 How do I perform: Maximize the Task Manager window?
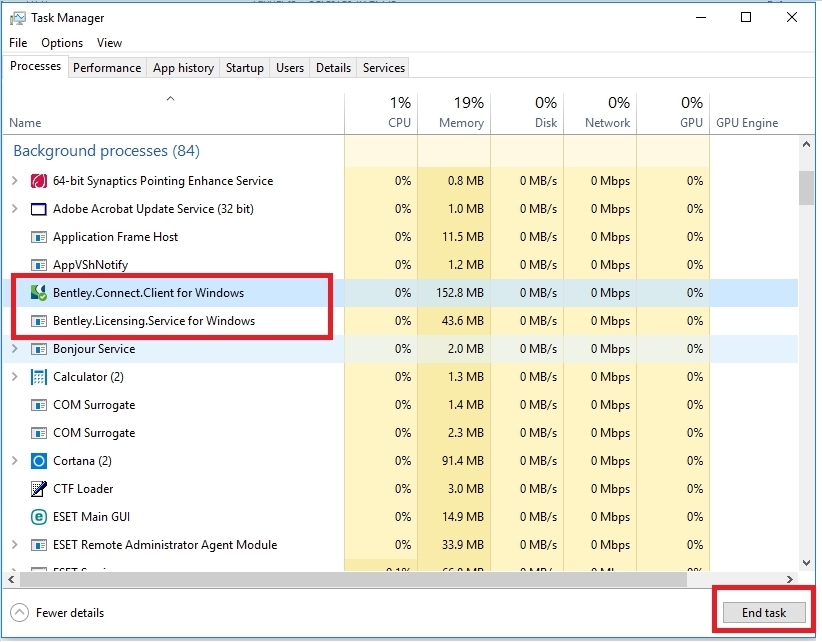pyautogui.click(x=746, y=17)
